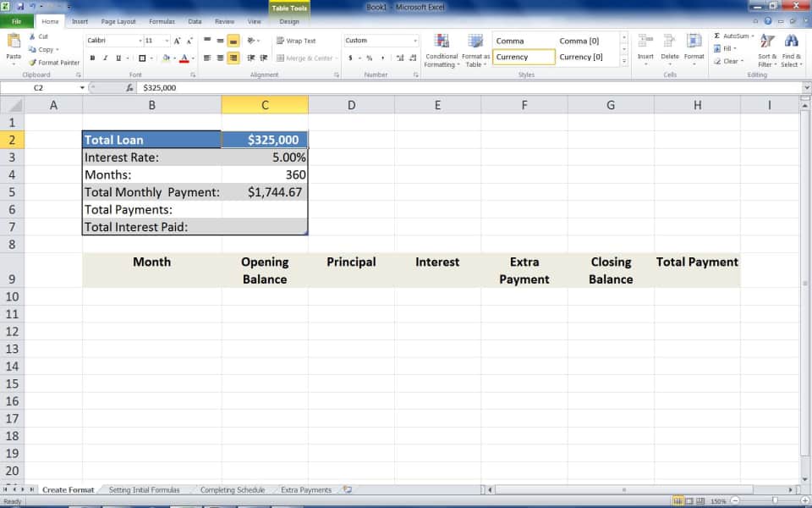
Task: Toggle bold formatting
Action: [92, 58]
